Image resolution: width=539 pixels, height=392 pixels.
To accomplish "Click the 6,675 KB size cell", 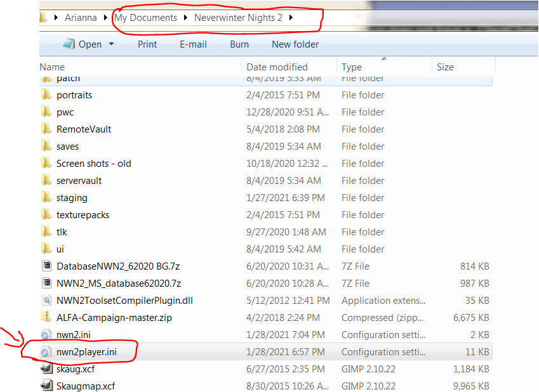I will click(x=471, y=318).
